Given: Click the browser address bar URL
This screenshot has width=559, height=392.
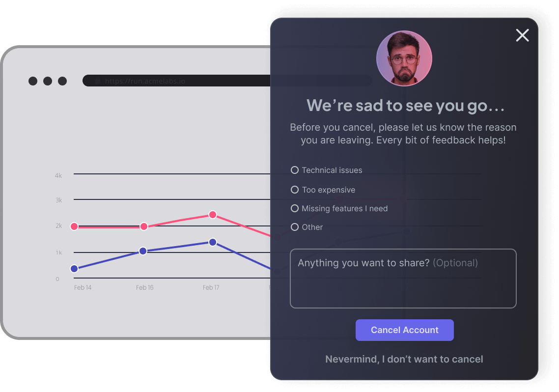Looking at the screenshot, I should pyautogui.click(x=145, y=81).
